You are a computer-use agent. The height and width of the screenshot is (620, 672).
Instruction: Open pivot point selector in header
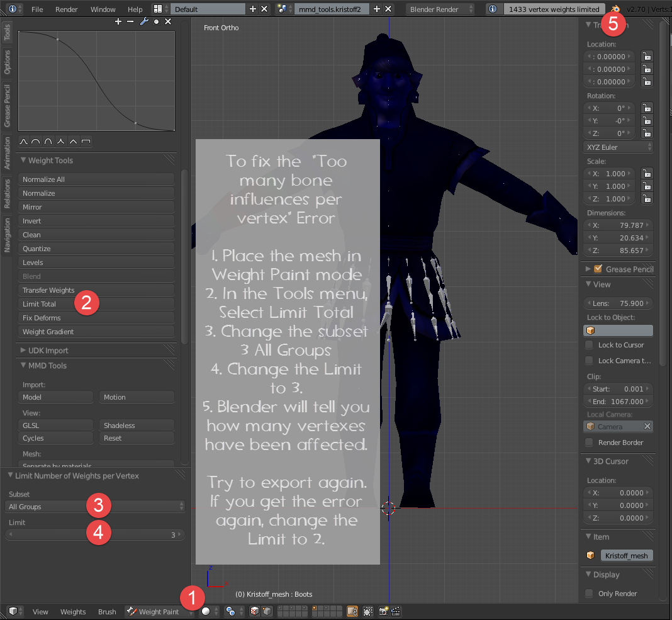click(234, 611)
